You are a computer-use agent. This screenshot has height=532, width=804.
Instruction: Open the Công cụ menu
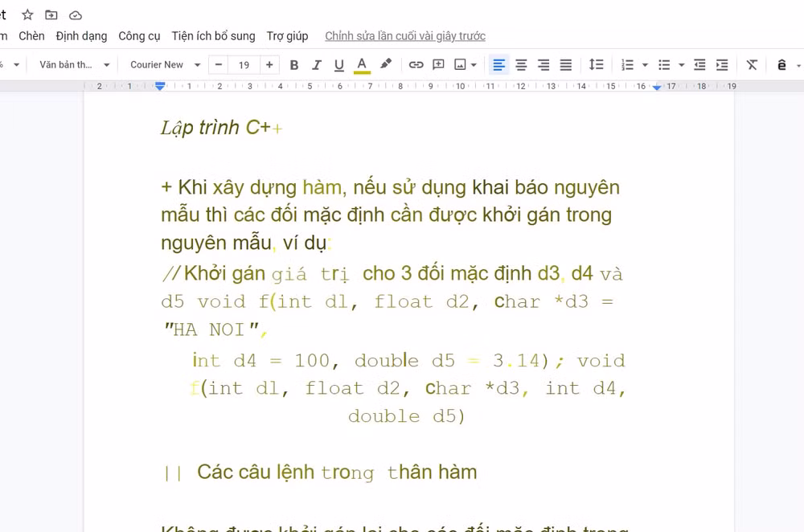(139, 36)
